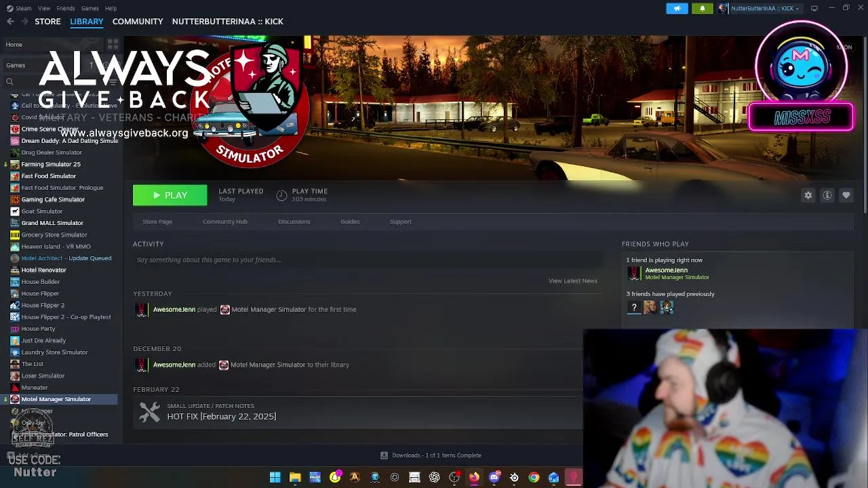Open the megaphone announcements button
Viewport: 868px width, 488px height.
point(677,8)
